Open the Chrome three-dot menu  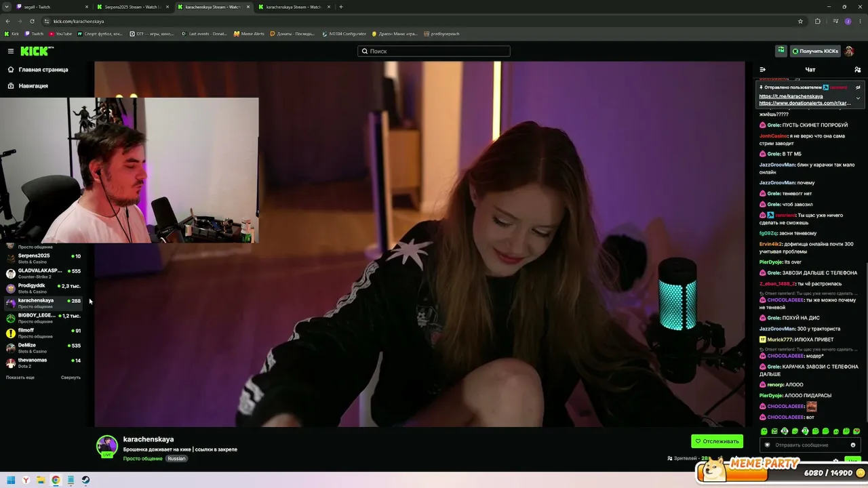860,21
